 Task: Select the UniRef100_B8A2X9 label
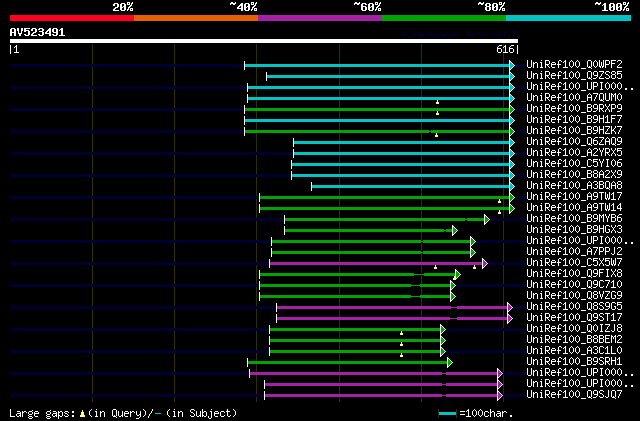pos(574,175)
